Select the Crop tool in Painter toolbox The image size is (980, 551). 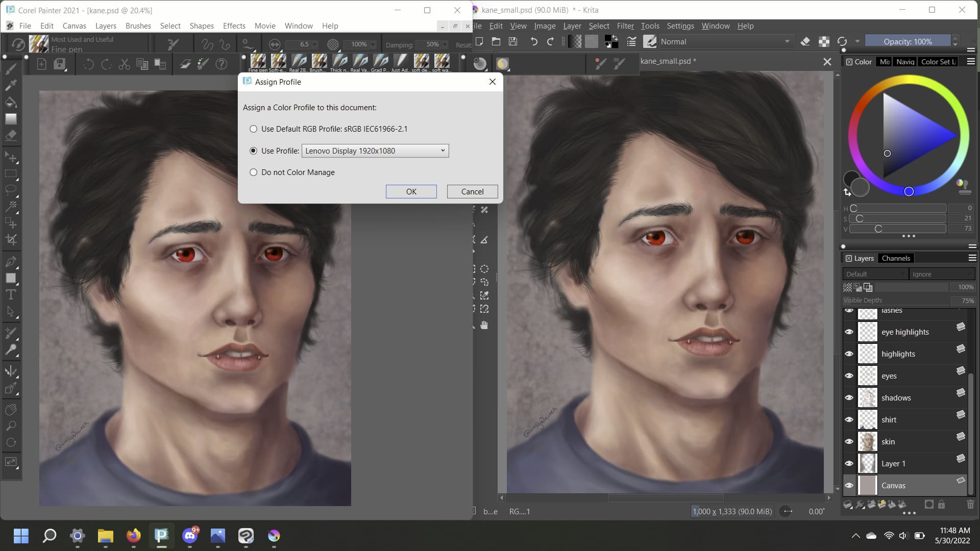tap(11, 239)
